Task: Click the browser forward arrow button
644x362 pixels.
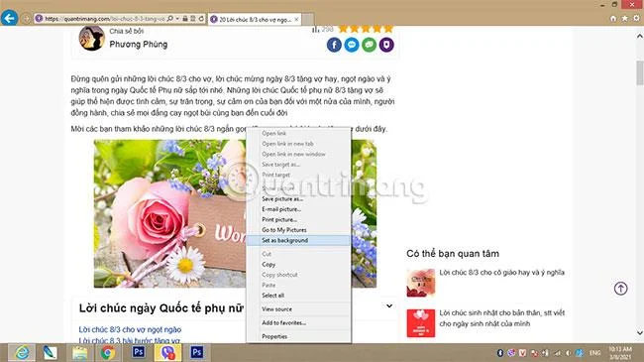Action: tap(26, 19)
